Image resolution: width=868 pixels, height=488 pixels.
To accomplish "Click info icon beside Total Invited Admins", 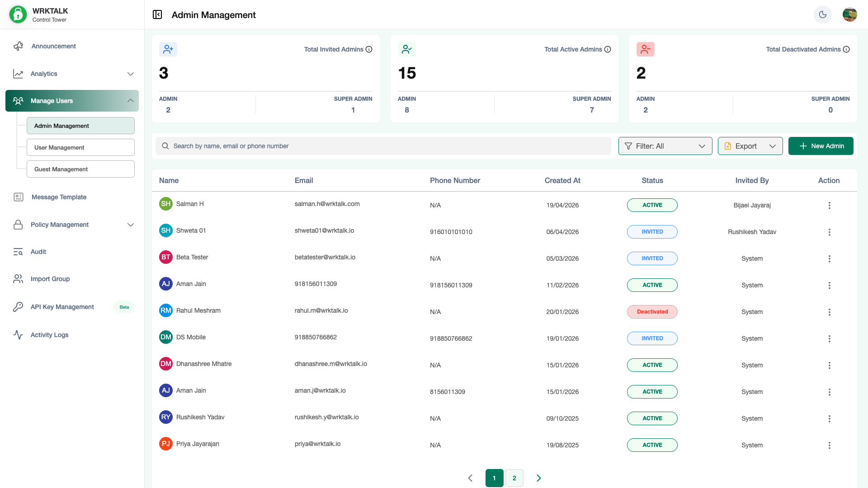I will click(369, 49).
